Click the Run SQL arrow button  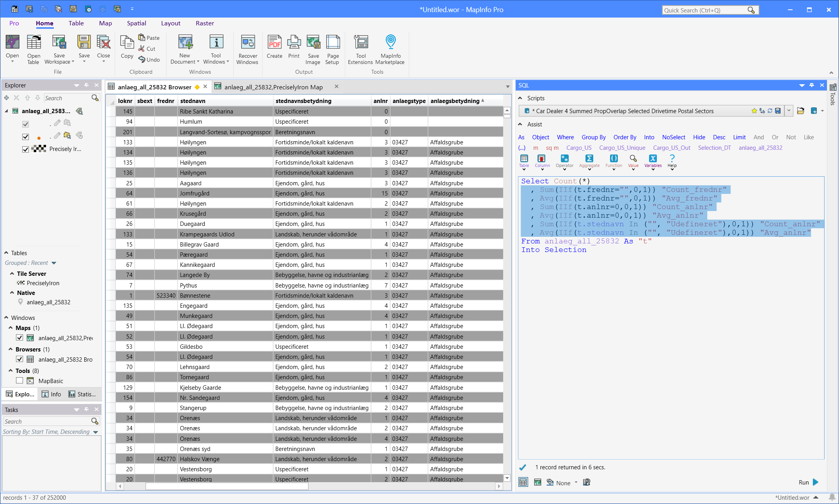point(815,482)
